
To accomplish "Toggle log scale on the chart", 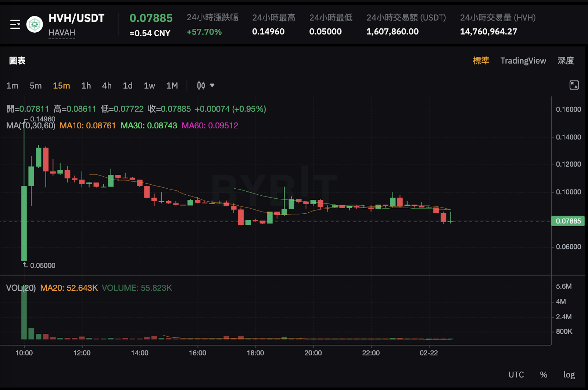I will [569, 375].
